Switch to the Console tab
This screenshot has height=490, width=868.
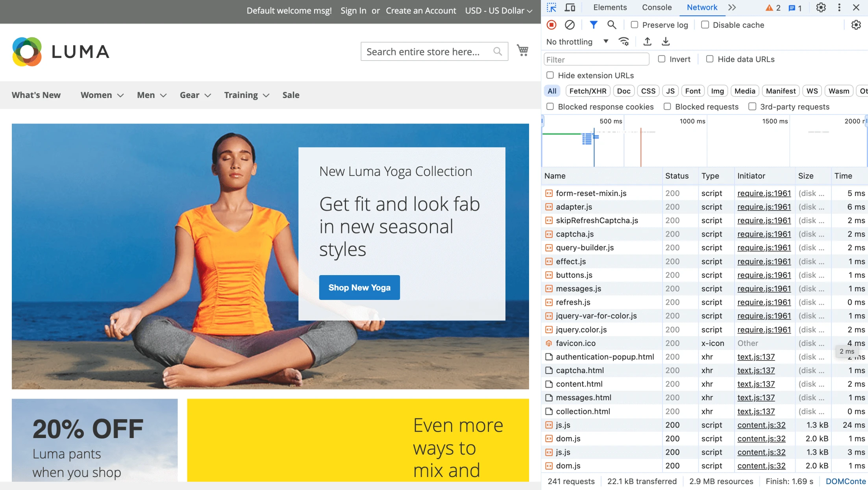(657, 7)
